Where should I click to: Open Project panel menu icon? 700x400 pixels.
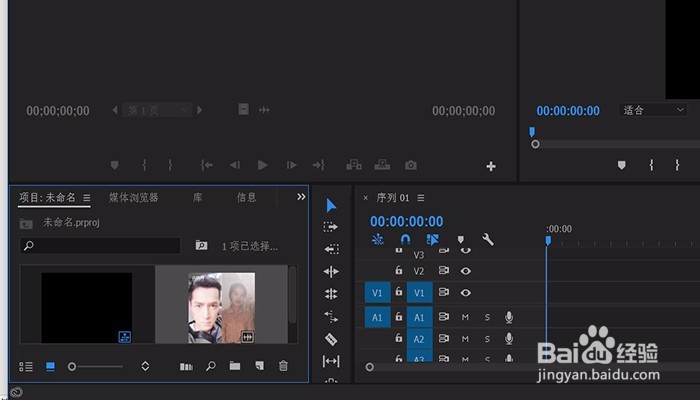point(87,197)
